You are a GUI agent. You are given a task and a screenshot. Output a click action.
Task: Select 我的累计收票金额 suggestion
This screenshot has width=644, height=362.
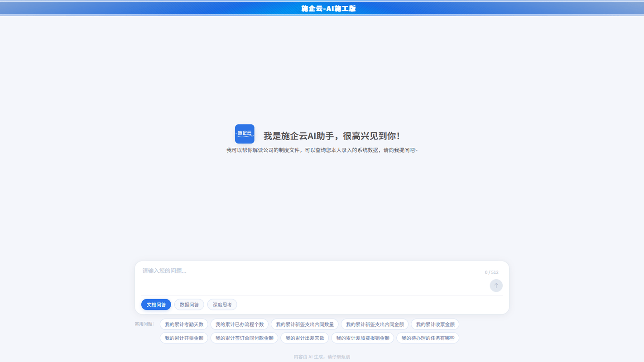click(435, 324)
